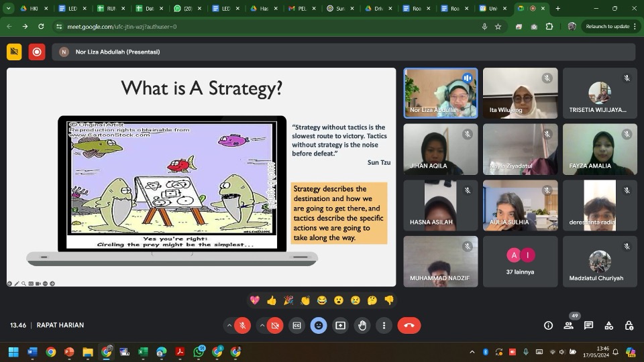Screen dimensions: 644x362
Task: Click the red recording indicator button
Action: (36, 52)
